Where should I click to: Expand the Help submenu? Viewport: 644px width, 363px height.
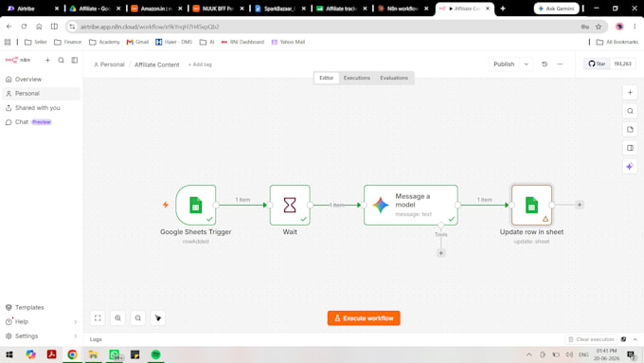(x=75, y=322)
